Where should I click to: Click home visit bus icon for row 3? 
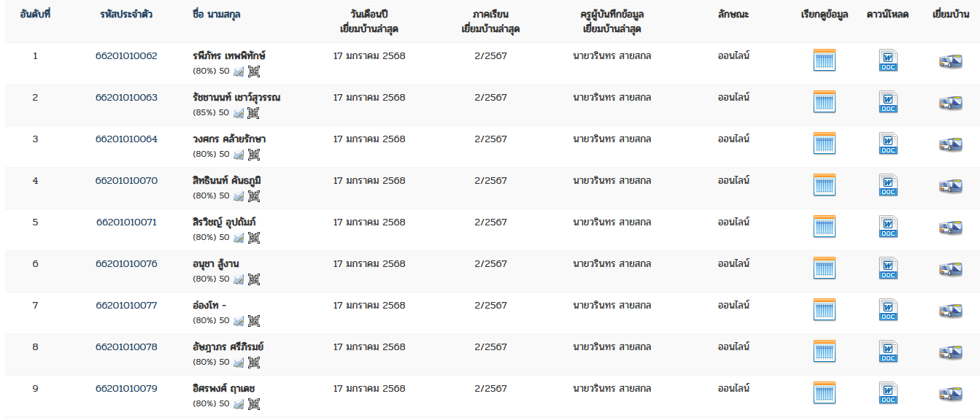point(950,145)
